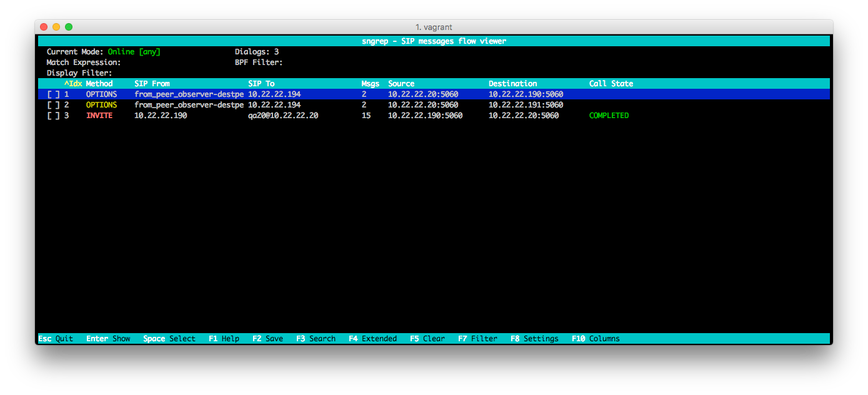Select the checkbox for dialog 2
This screenshot has height=395, width=868.
tap(54, 104)
